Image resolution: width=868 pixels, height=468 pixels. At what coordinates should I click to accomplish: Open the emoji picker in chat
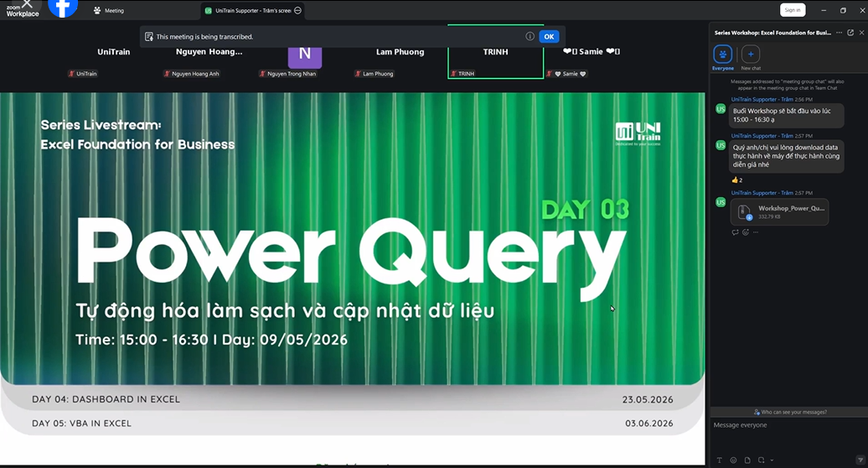[x=733, y=460]
